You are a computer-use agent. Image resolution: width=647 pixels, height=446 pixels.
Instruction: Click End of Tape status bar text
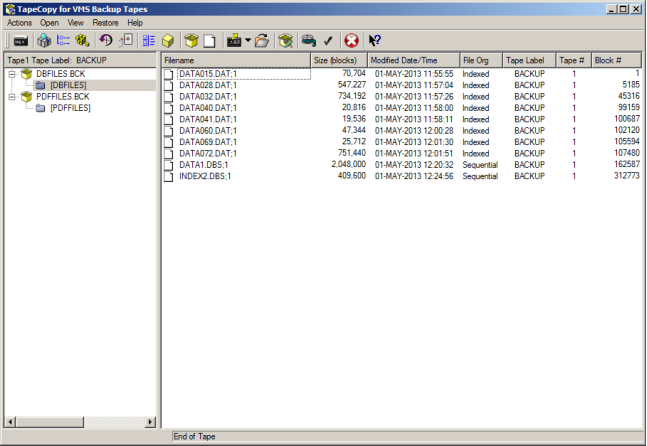(x=194, y=437)
